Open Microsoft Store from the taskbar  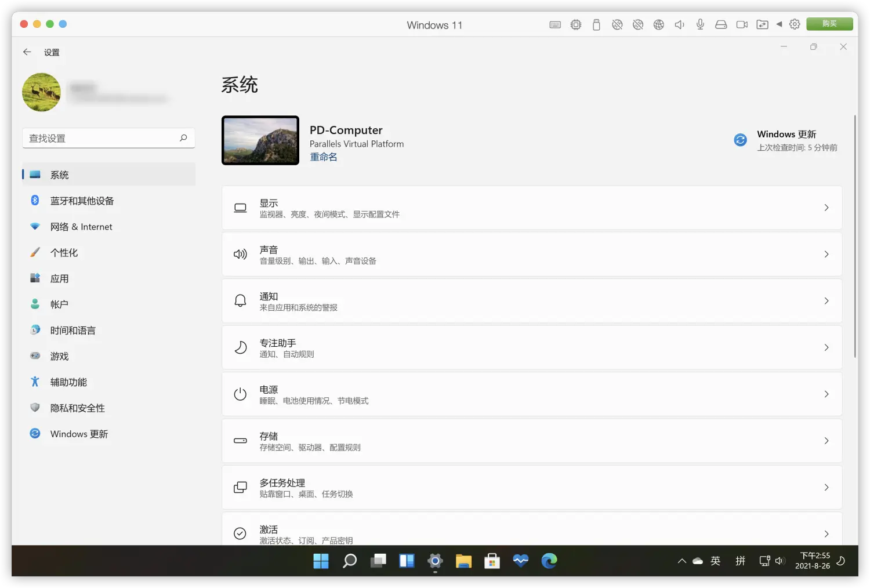(492, 561)
